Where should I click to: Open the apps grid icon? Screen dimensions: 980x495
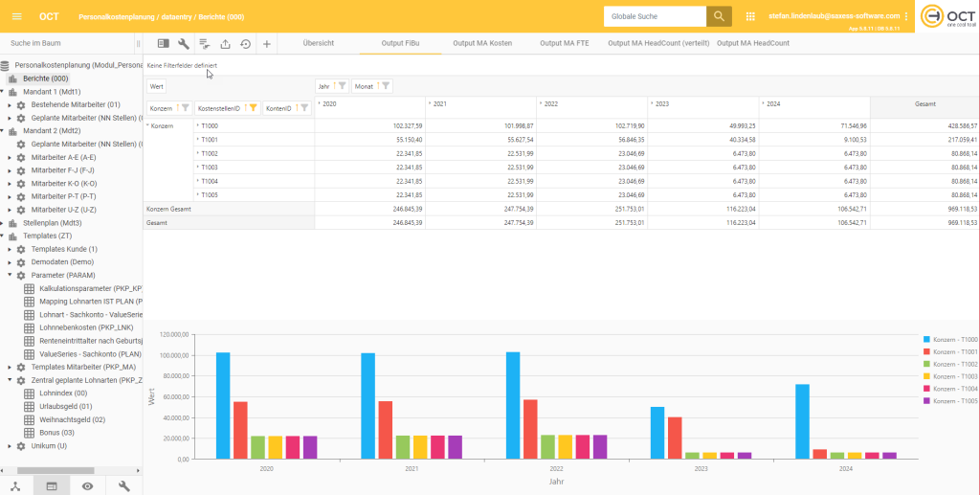pyautogui.click(x=749, y=16)
